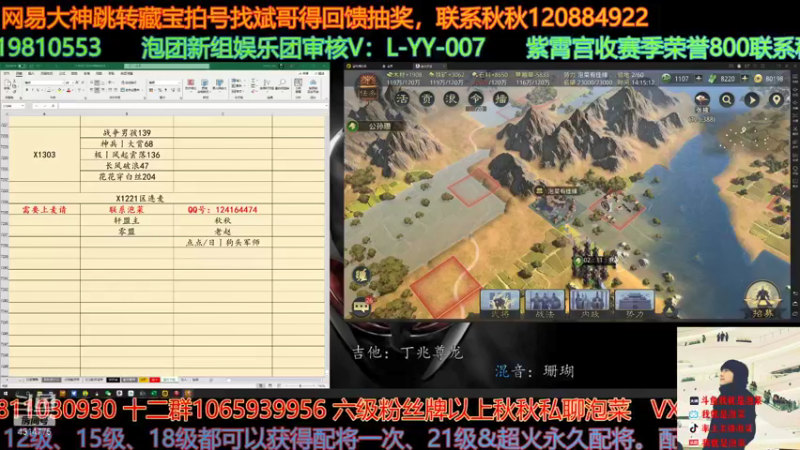Open the Windows Start button
Image resolution: width=800 pixels, height=450 pixels.
[6, 394]
